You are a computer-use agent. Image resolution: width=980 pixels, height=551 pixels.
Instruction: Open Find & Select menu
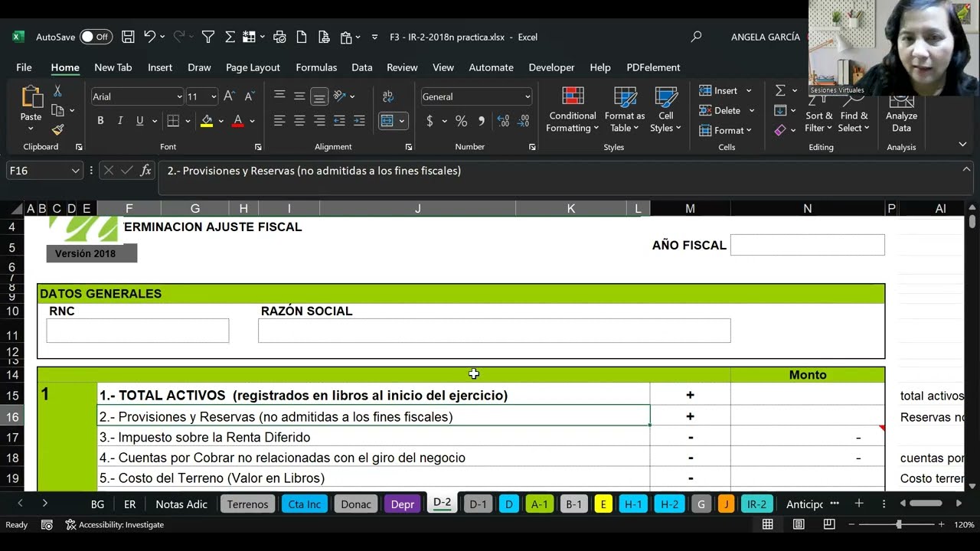854,110
